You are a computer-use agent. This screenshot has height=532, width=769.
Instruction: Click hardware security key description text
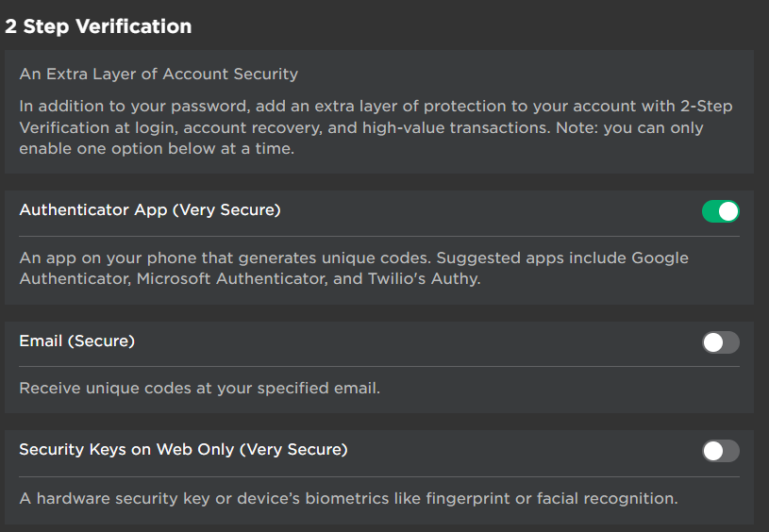point(348,499)
